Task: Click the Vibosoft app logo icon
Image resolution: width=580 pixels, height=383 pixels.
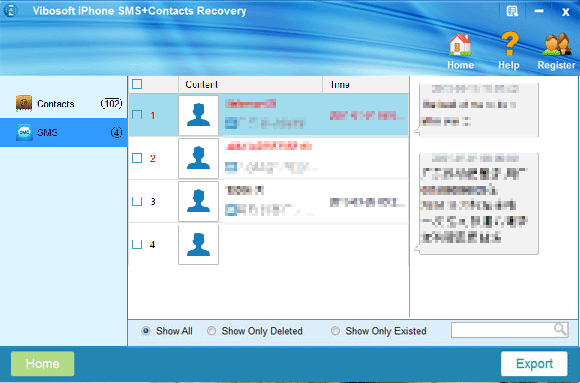Action: tap(10, 10)
